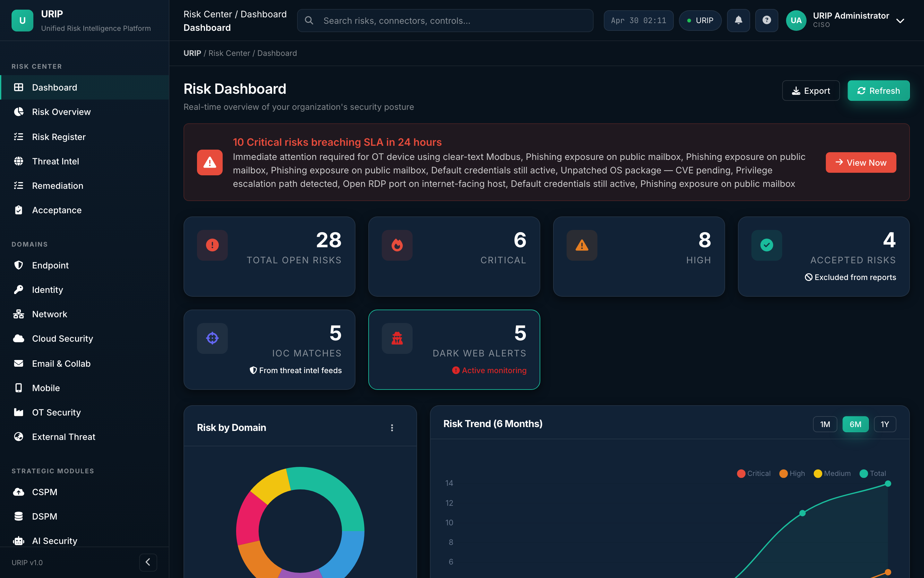Click the Email & Collab envelope icon
924x578 pixels.
[x=18, y=363]
